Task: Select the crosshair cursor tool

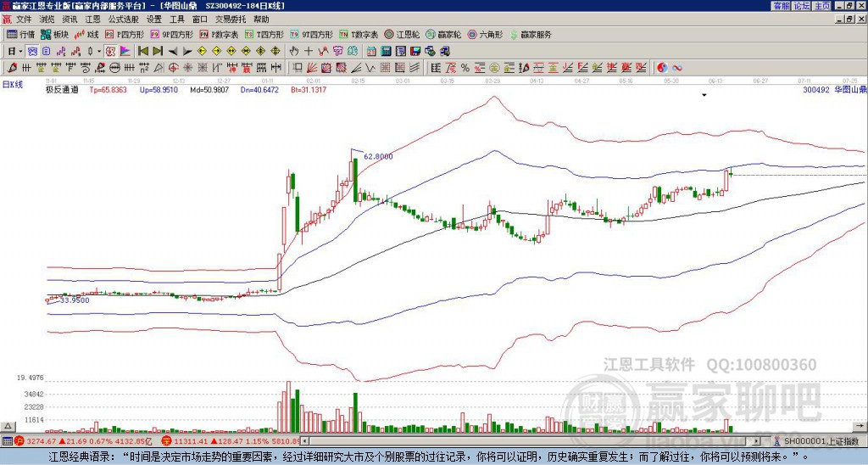Action: [309, 52]
